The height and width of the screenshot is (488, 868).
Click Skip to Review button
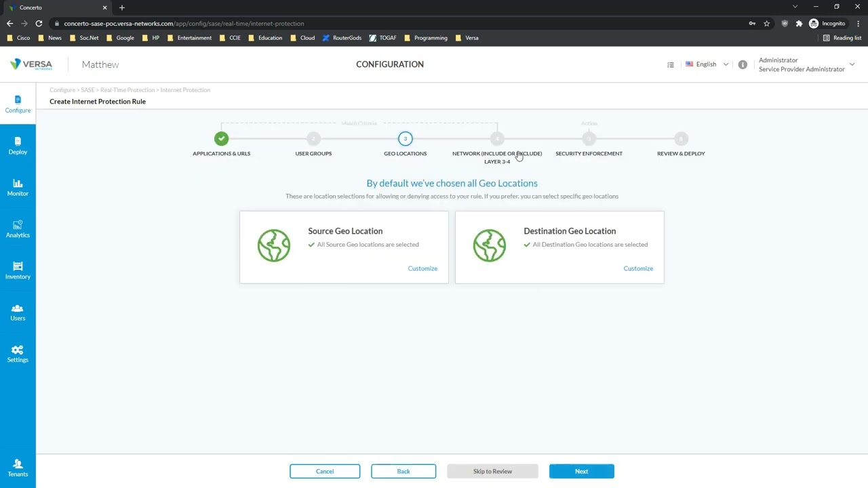492,471
